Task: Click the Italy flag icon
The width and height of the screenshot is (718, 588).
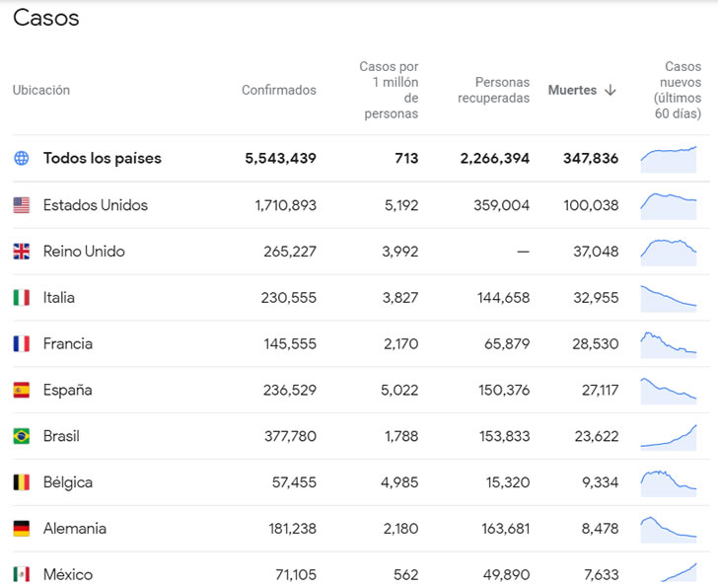Action: click(x=21, y=298)
